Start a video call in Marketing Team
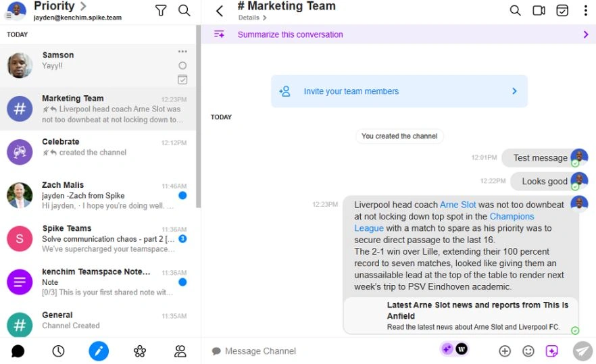 click(x=539, y=10)
